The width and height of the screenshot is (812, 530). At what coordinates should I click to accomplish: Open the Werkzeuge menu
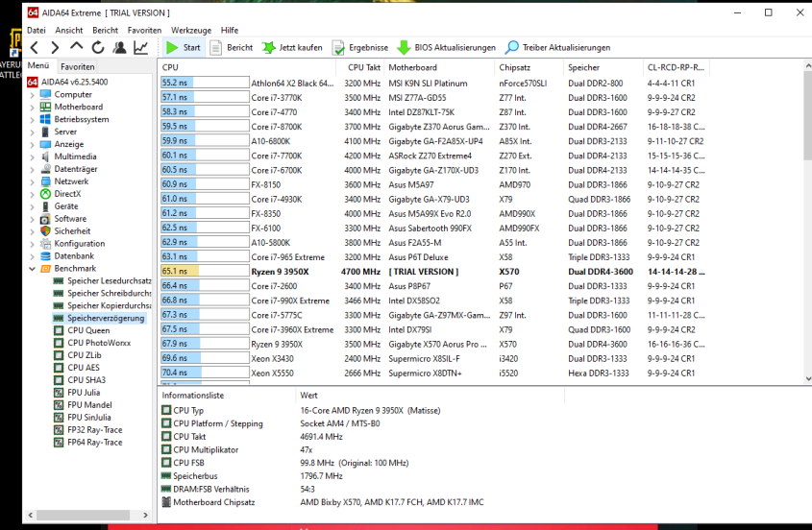click(x=191, y=30)
